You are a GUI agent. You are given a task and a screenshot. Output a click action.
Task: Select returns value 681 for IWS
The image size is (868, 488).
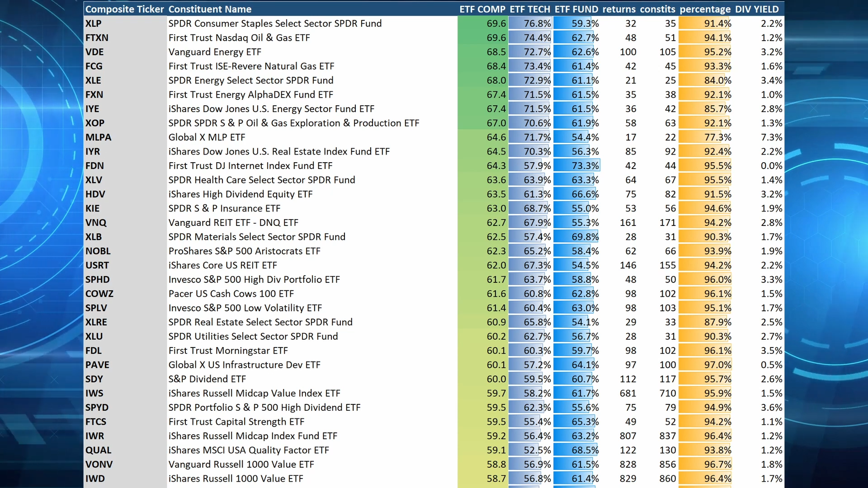[628, 394]
